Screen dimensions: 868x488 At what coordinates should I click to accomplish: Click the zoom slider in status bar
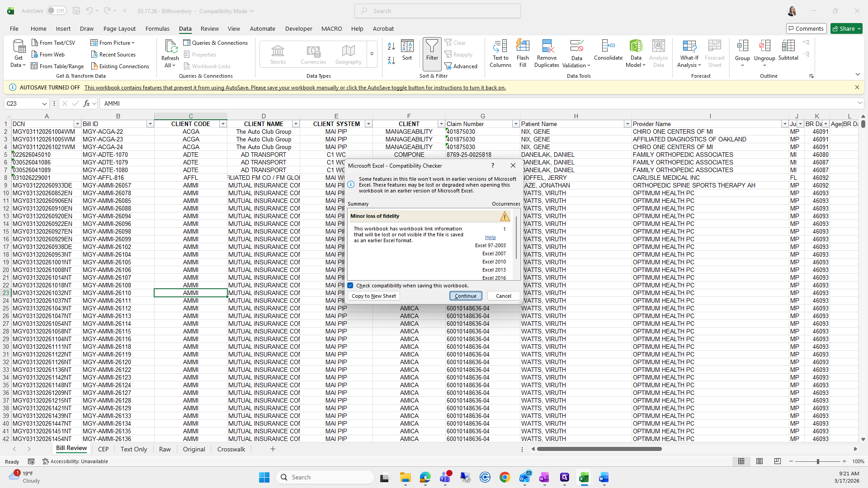click(x=817, y=461)
